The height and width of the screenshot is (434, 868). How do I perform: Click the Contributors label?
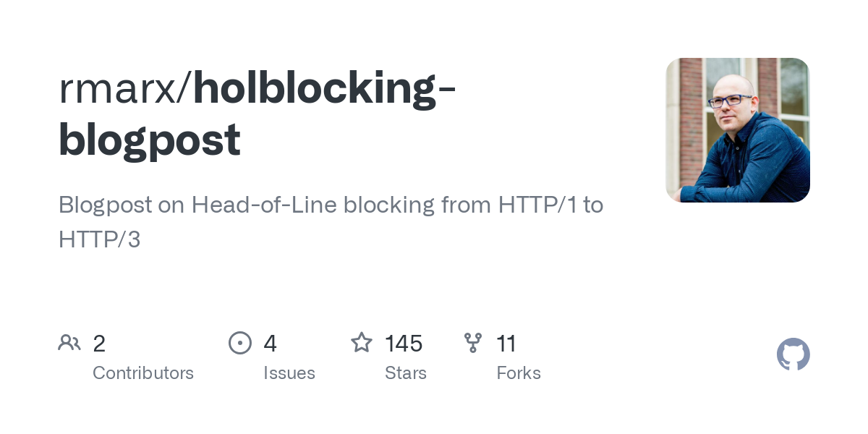[x=143, y=373]
